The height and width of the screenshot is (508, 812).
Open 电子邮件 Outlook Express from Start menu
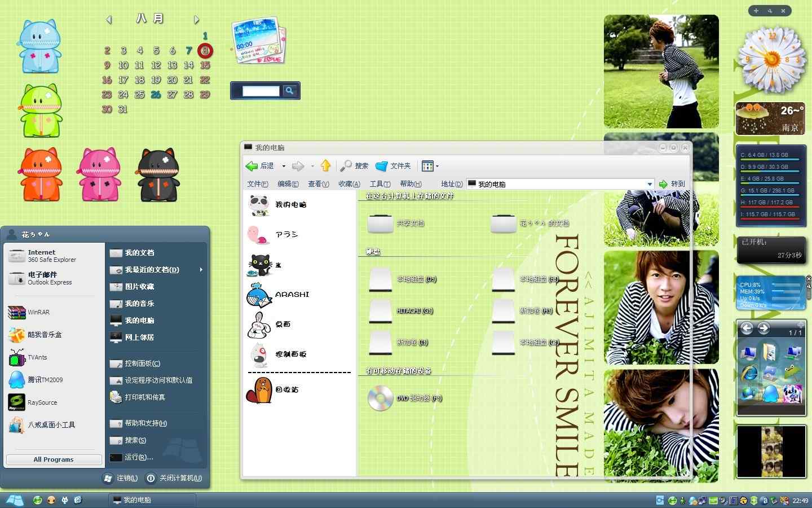tap(55, 278)
